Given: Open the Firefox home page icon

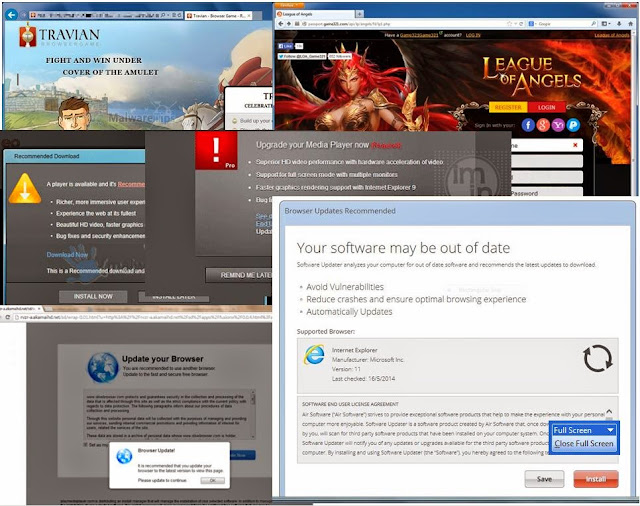Looking at the screenshot, I should 631,24.
